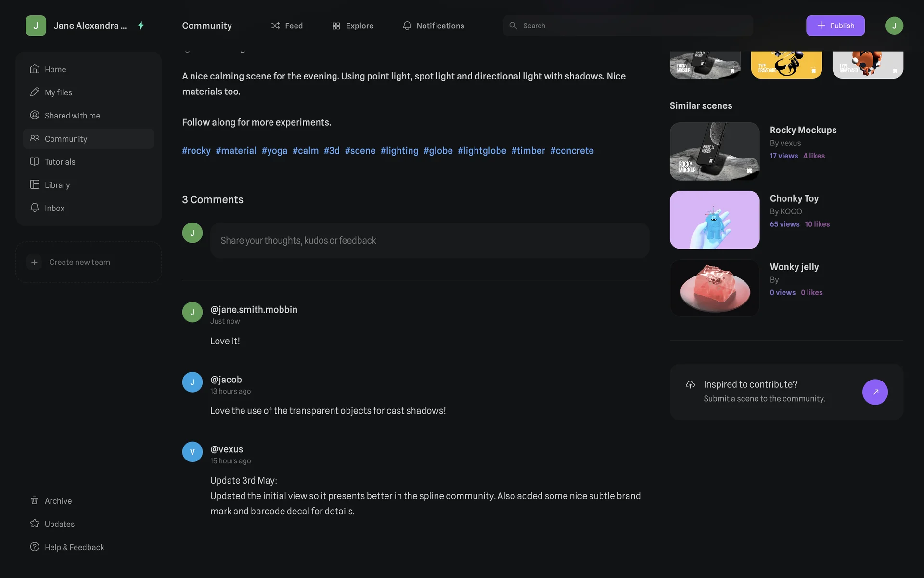Open the Library sidebar item
This screenshot has width=924, height=578.
(57, 185)
